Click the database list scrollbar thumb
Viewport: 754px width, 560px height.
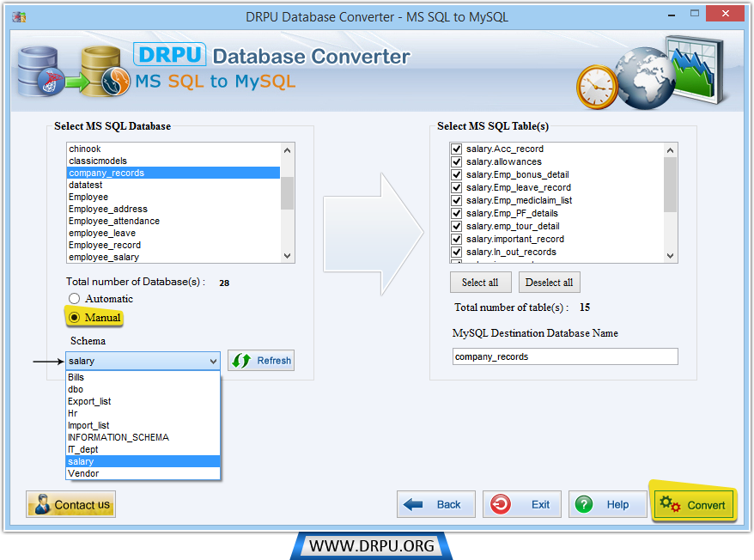(287, 193)
